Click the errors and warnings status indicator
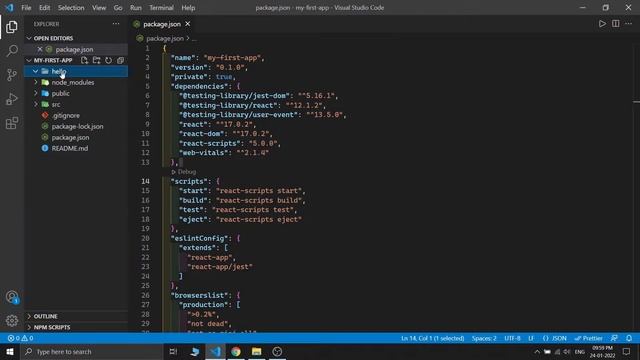 [x=20, y=338]
